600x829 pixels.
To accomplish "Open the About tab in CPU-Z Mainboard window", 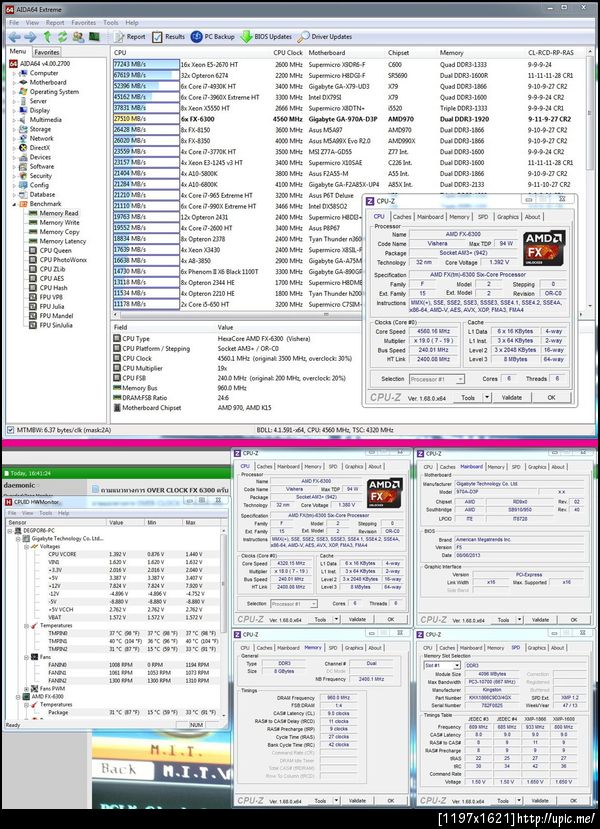I will point(558,467).
